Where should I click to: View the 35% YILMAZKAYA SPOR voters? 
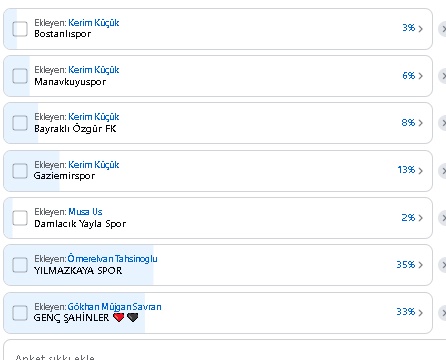[x=410, y=265]
